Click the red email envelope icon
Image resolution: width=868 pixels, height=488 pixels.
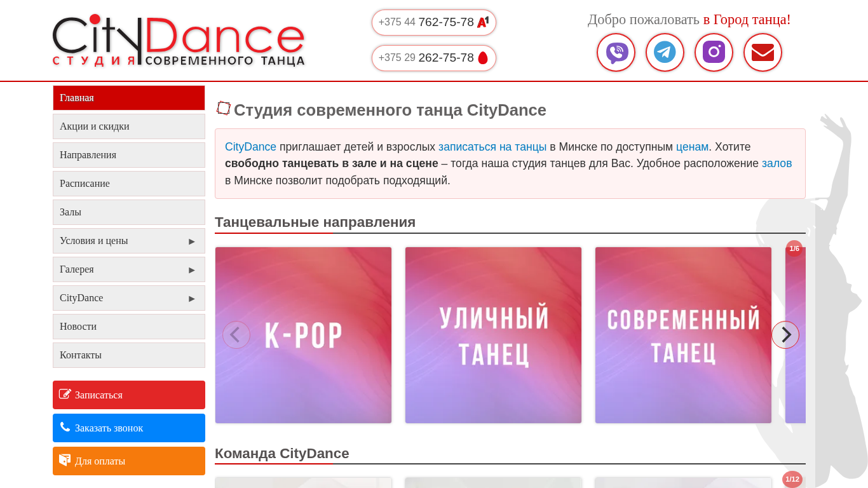coord(763,52)
